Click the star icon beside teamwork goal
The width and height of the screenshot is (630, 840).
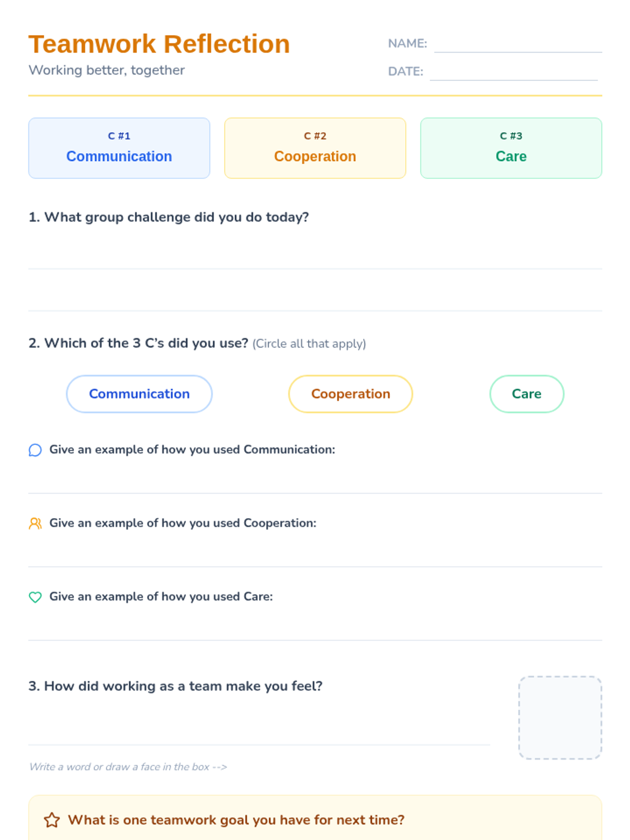click(52, 820)
